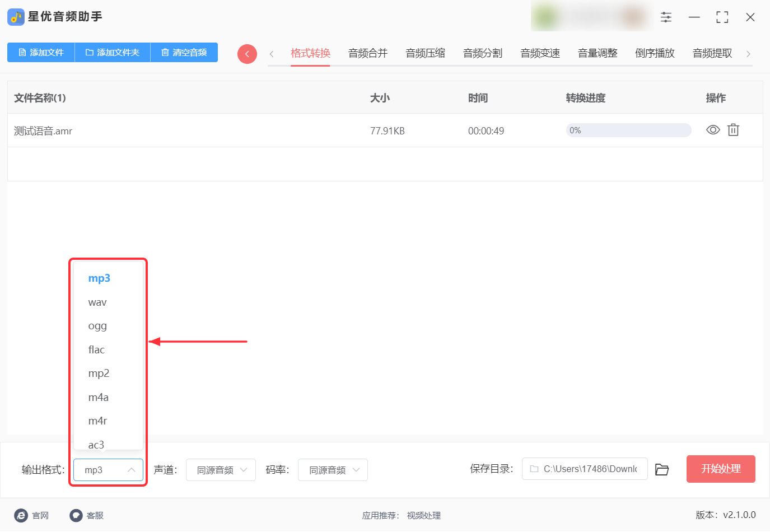The image size is (770, 532).
Task: Click the 添加文件 button
Action: pos(41,53)
